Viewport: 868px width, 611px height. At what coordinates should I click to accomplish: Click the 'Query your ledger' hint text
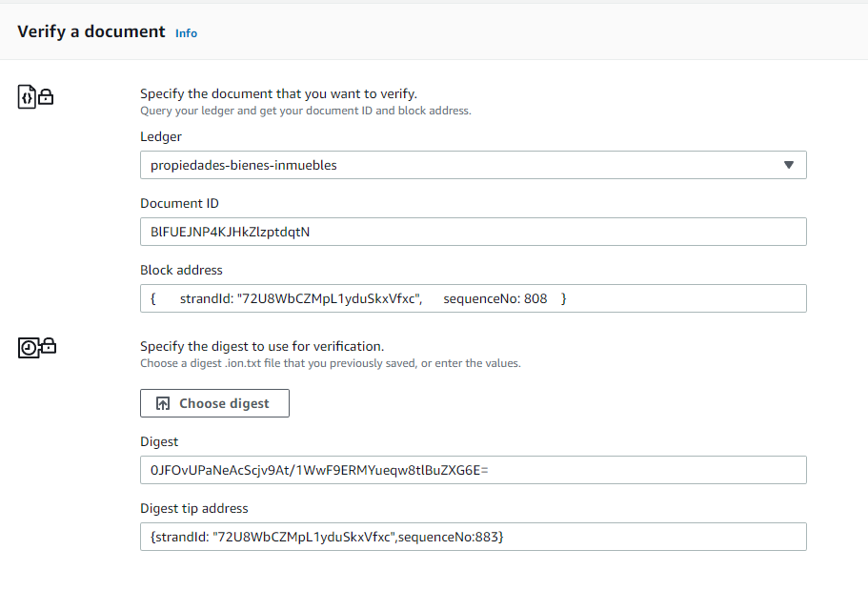pos(305,111)
